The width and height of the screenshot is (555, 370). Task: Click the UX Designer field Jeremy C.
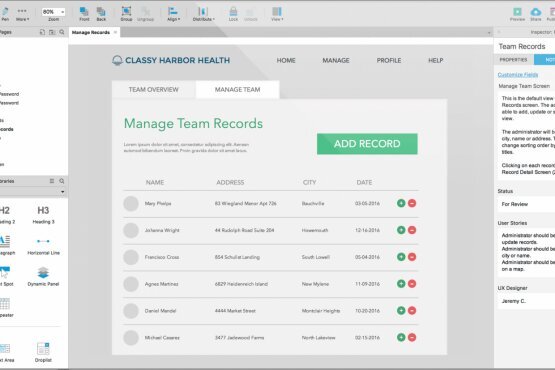point(527,301)
